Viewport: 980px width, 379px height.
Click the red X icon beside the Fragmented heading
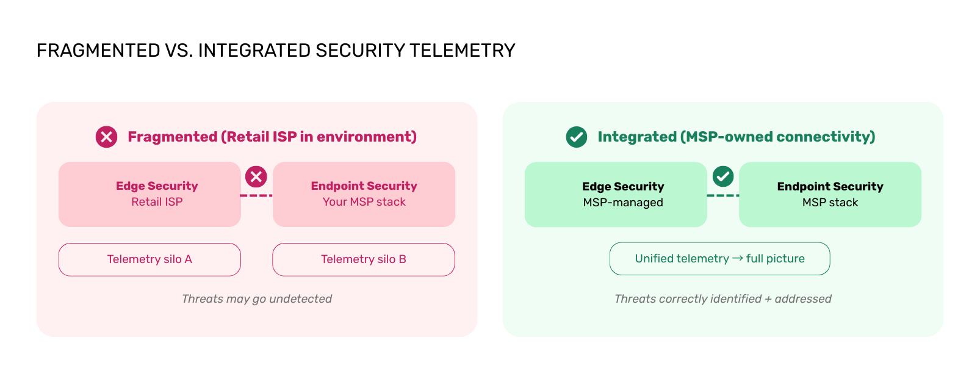click(x=106, y=137)
